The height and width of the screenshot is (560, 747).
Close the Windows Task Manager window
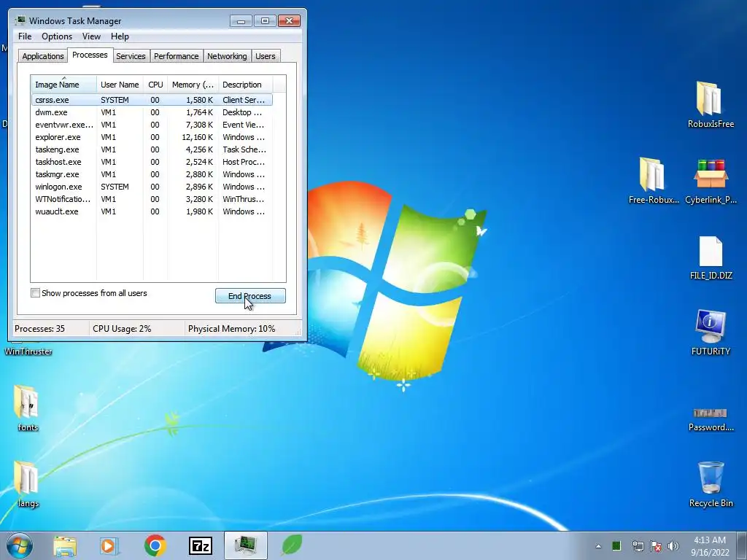289,21
